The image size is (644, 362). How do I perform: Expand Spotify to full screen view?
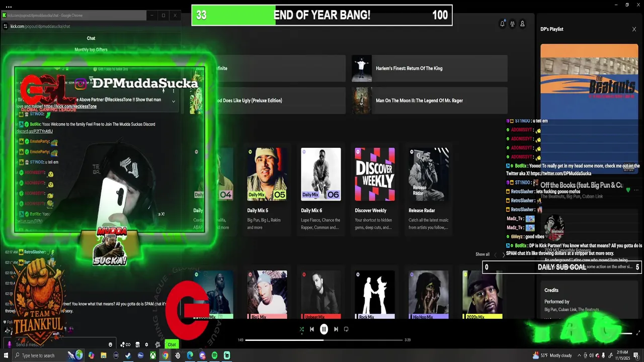[639, 333]
